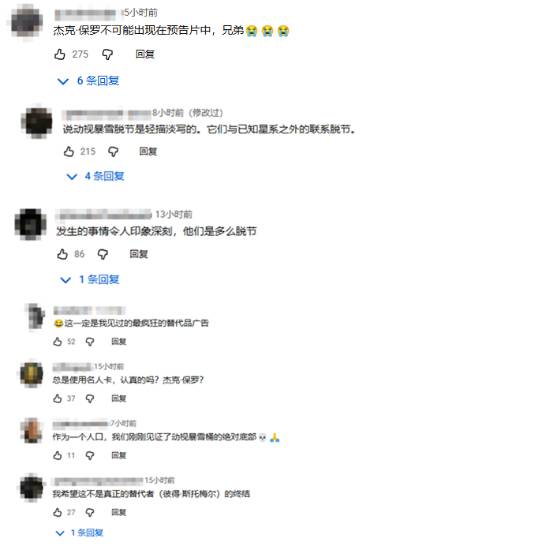This screenshot has width=550, height=546.
Task: Dislike the comment with 27 likes
Action: (90, 512)
